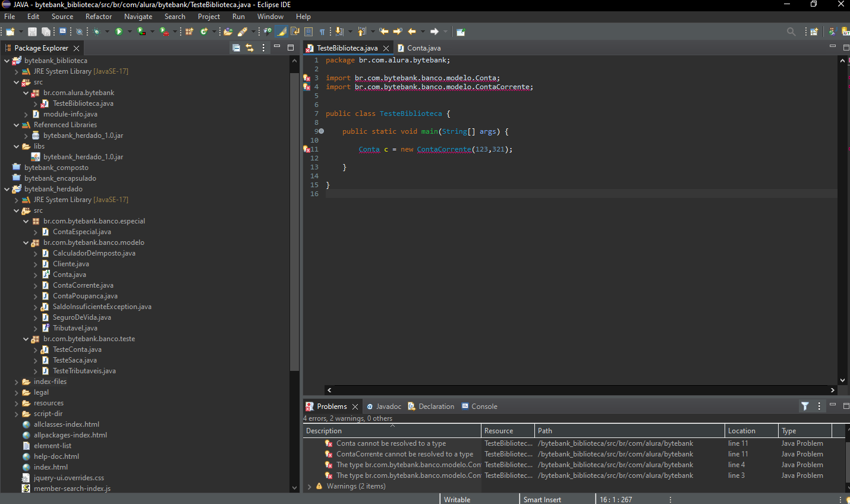Click the Terminal open toolbar icon
This screenshot has width=850, height=504.
(x=62, y=31)
